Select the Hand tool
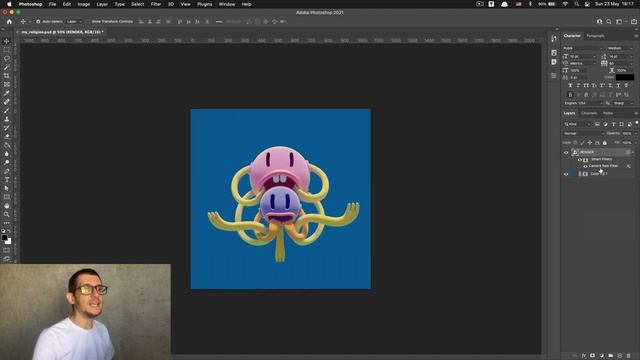 click(x=7, y=206)
